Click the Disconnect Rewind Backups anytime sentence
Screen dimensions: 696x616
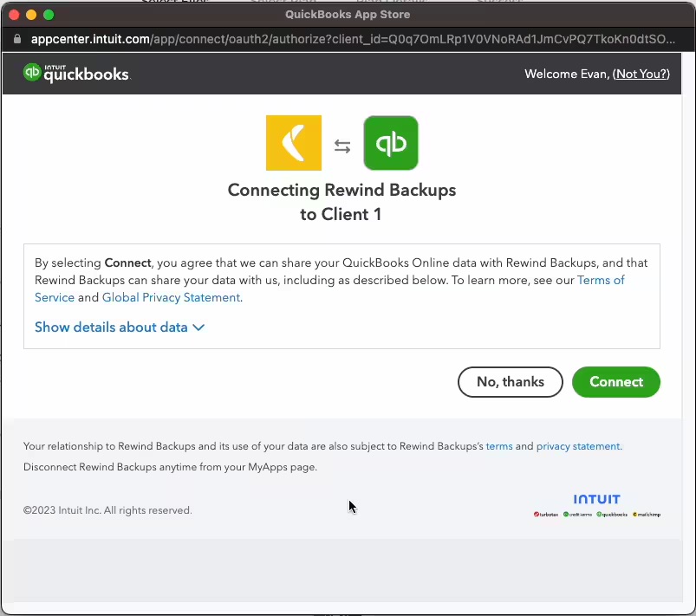170,467
